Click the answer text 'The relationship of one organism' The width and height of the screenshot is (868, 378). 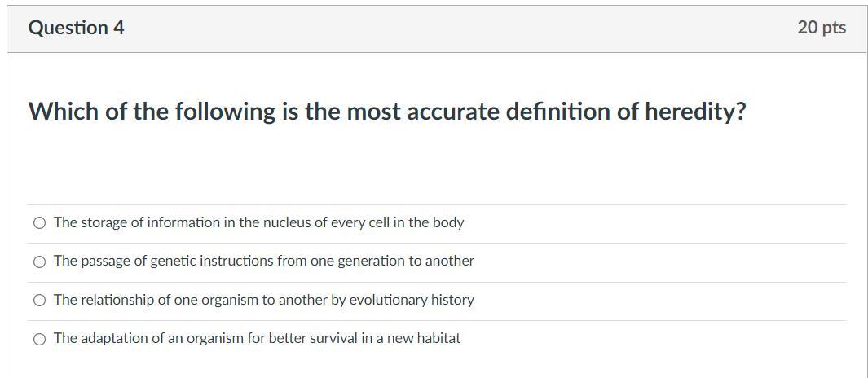point(263,300)
